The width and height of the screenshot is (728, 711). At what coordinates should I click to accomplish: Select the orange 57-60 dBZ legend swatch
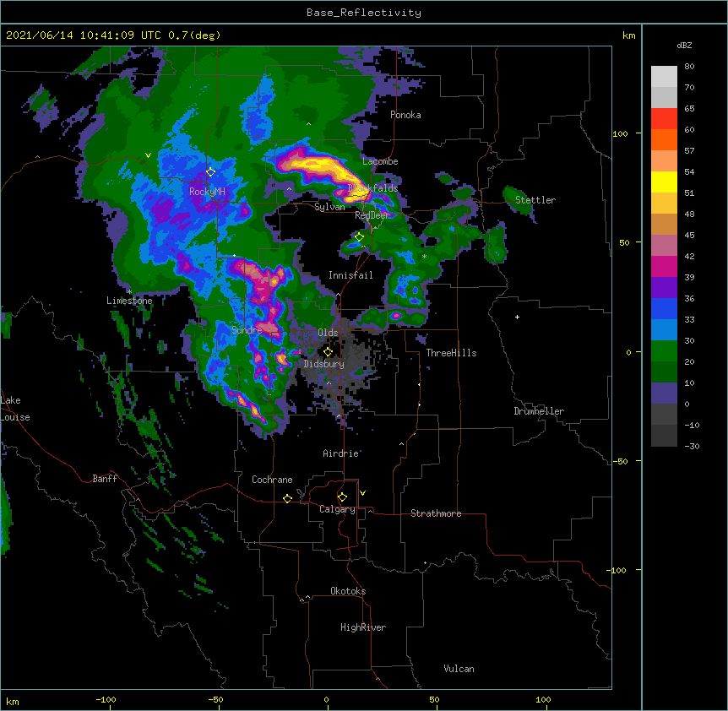pos(664,139)
